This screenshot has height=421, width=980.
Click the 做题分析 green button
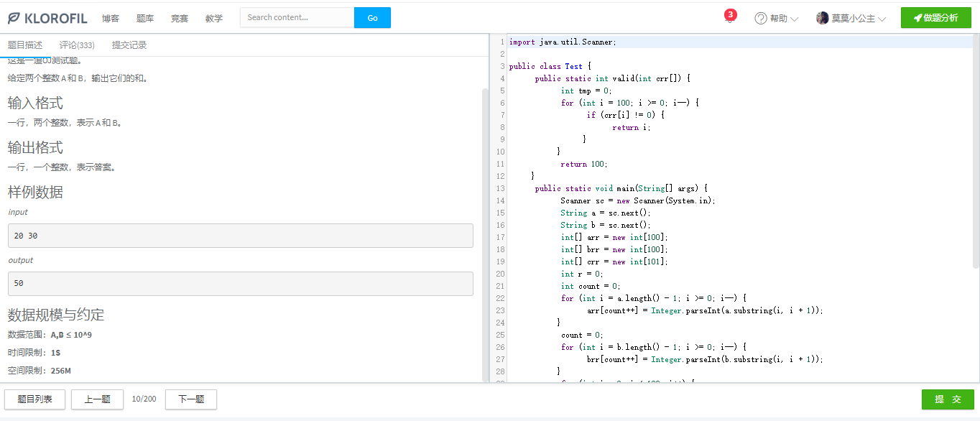pos(936,18)
